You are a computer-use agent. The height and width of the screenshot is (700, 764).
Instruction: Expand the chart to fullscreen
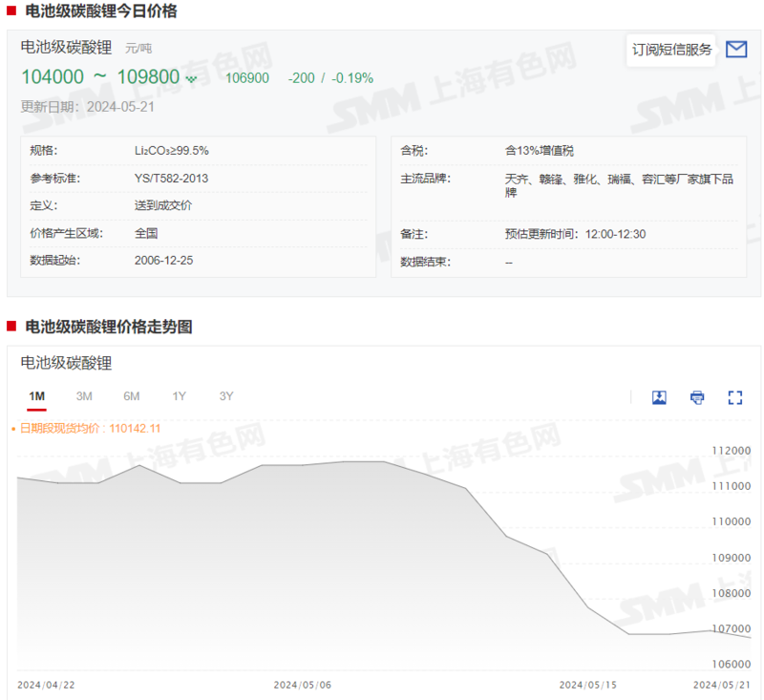(x=734, y=397)
